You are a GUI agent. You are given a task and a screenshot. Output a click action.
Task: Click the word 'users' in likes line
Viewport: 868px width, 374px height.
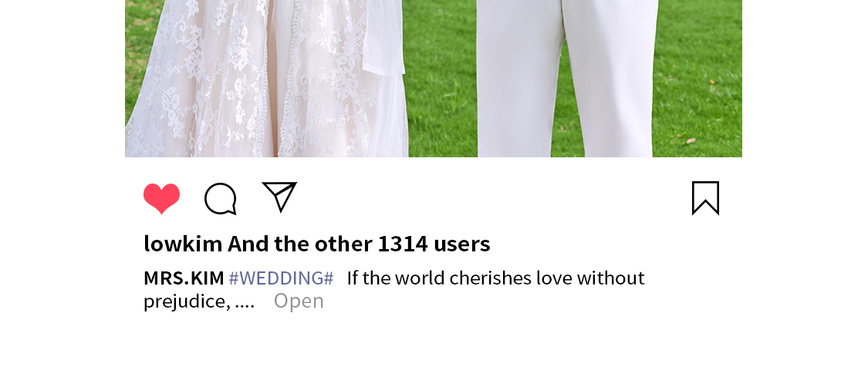coord(461,244)
